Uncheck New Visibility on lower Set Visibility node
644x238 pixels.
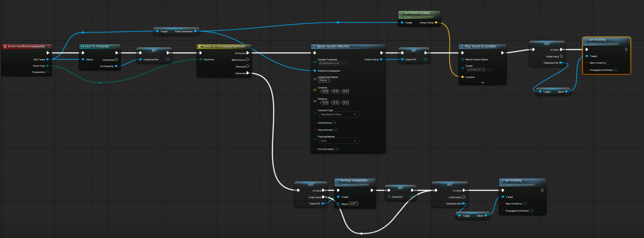coord(525,204)
